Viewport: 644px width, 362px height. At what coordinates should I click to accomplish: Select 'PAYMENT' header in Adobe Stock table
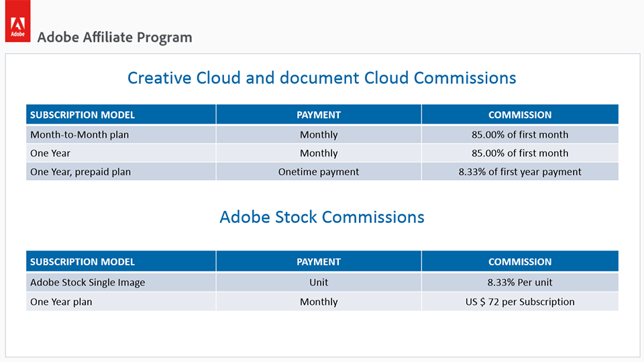click(x=319, y=261)
